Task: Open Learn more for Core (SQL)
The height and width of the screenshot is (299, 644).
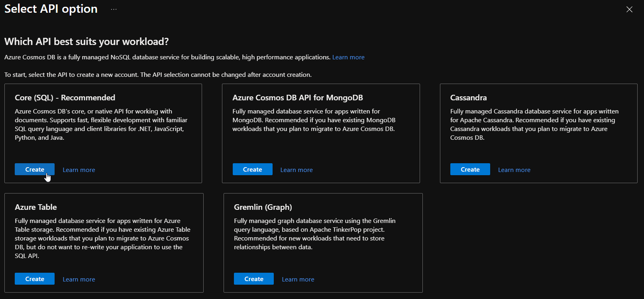Action: coord(79,170)
